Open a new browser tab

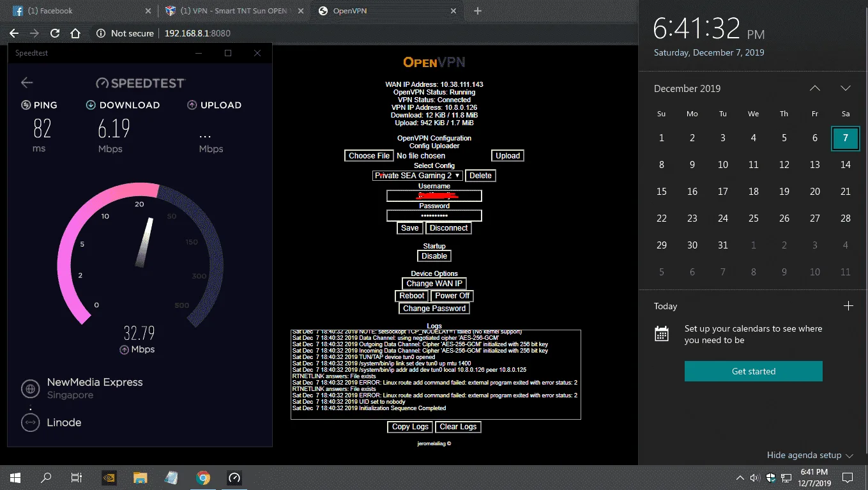(x=478, y=11)
